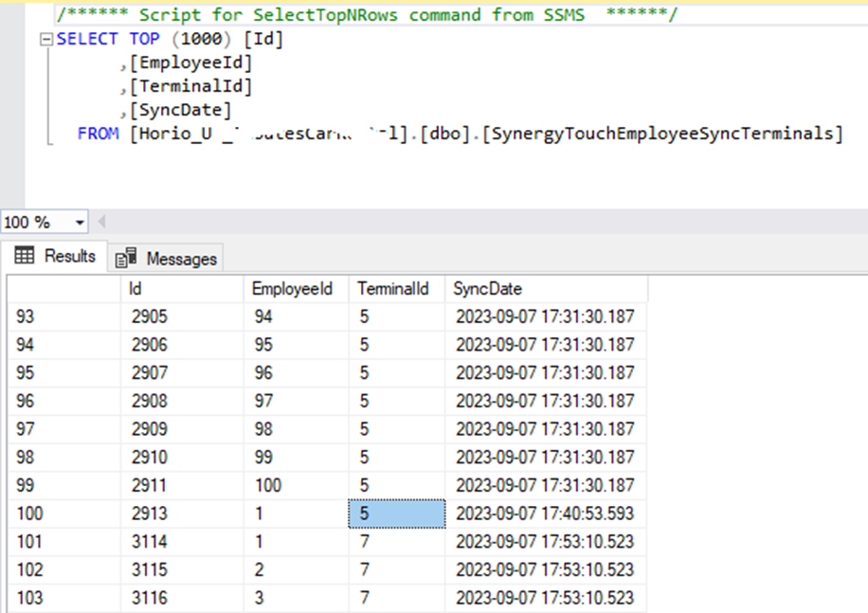The width and height of the screenshot is (868, 613).
Task: Select the SyncDate column header
Action: pyautogui.click(x=546, y=289)
